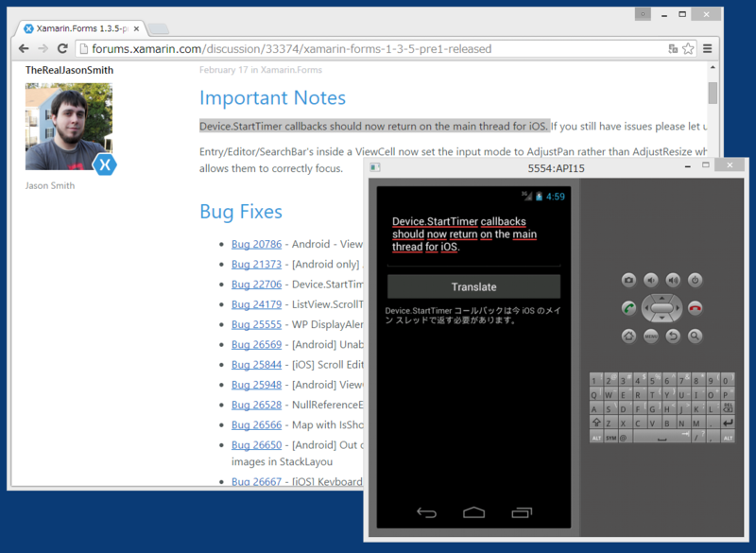The width and height of the screenshot is (756, 553).
Task: Click the 5 key on emulator keyboard
Action: 655,380
